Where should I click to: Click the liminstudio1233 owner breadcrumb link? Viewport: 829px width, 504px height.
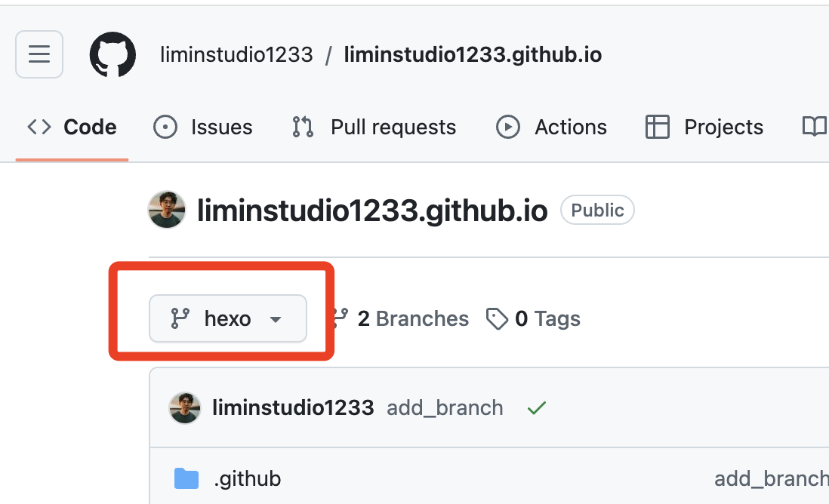236,55
